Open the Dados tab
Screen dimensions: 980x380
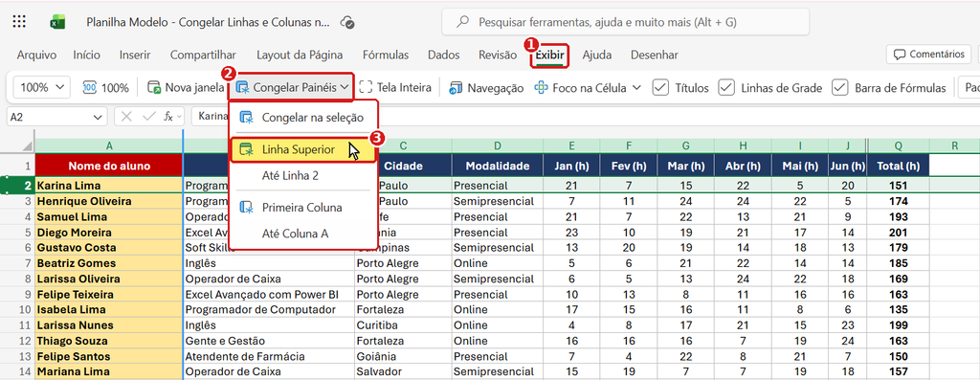tap(444, 55)
